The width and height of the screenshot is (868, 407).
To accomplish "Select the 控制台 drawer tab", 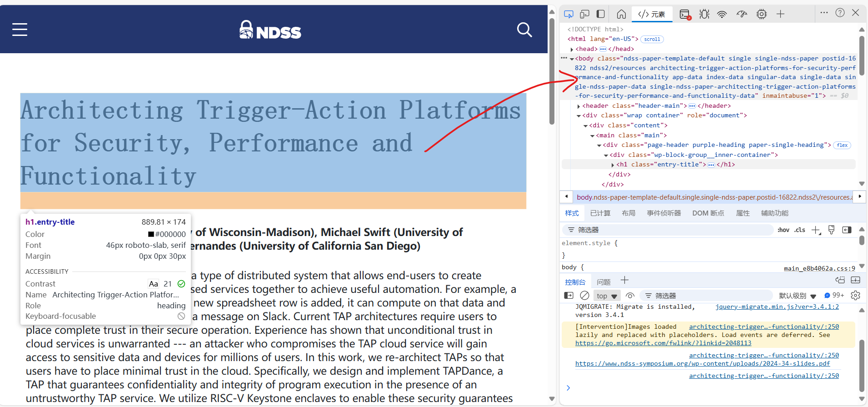I will 575,282.
